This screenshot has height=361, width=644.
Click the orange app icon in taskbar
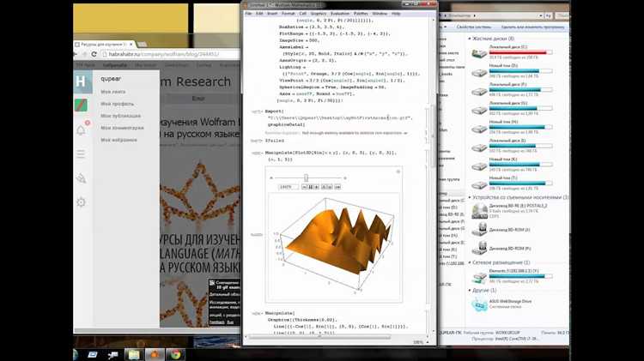point(155,354)
